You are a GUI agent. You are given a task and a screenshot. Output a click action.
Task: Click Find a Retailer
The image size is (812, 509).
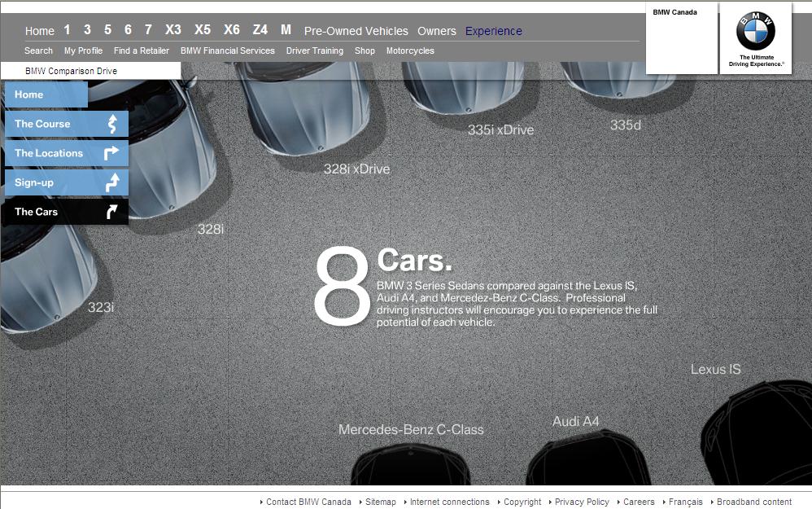(142, 50)
